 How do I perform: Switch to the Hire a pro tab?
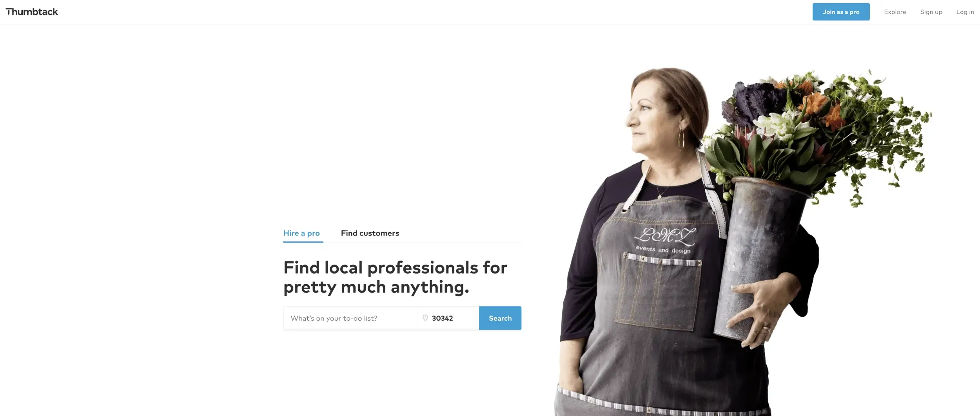click(x=301, y=233)
